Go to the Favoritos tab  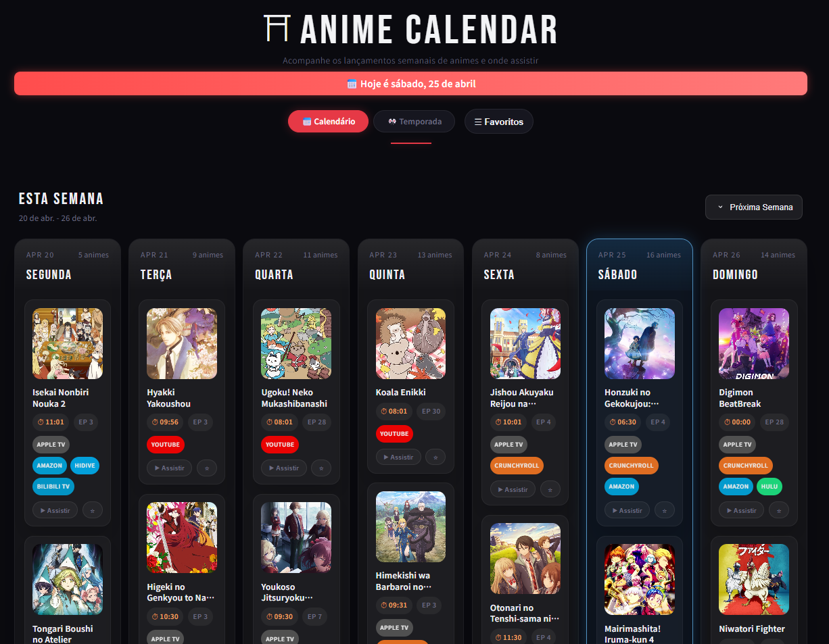[x=499, y=122]
